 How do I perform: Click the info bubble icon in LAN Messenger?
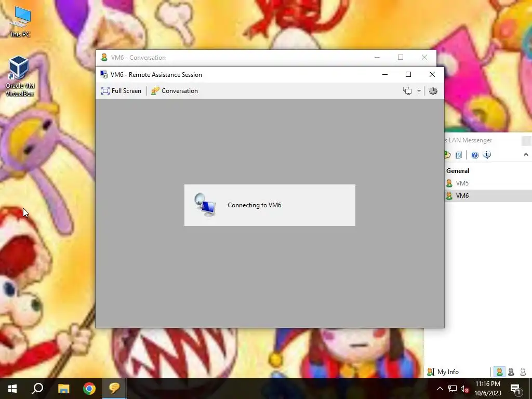487,155
